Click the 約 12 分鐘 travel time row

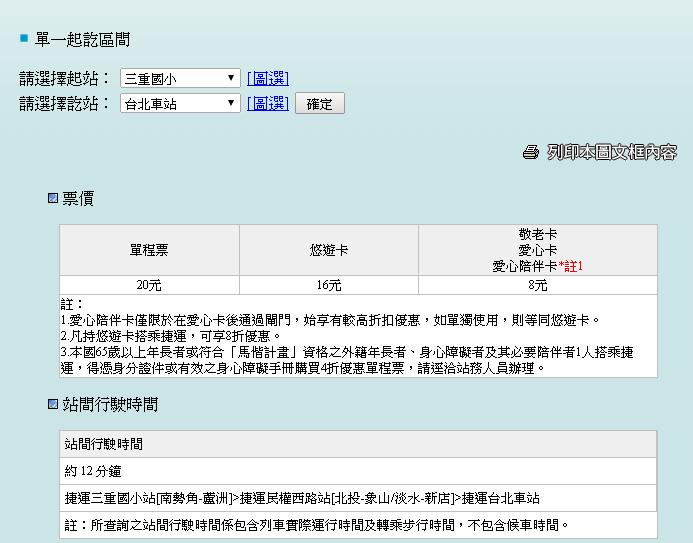(x=358, y=471)
